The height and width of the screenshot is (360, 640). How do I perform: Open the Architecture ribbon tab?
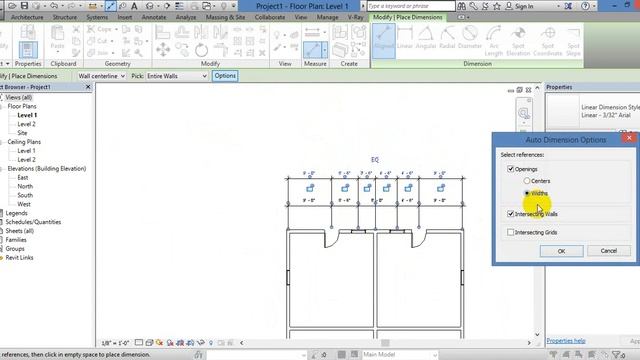(27, 17)
